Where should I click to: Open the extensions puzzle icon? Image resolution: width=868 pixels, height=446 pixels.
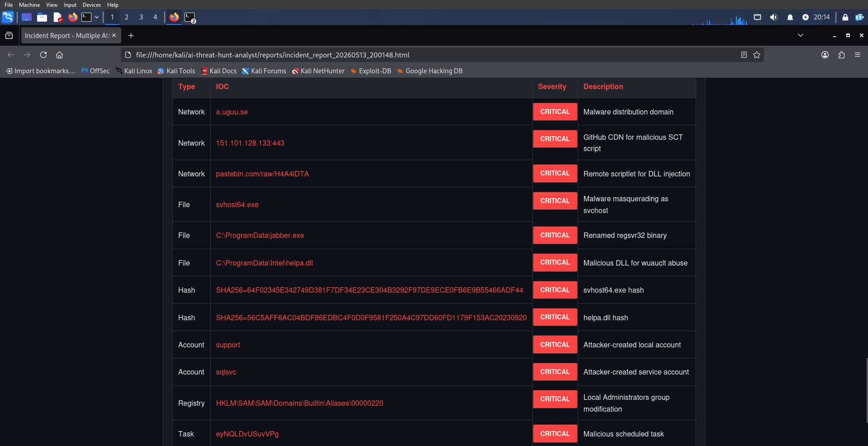click(x=841, y=55)
